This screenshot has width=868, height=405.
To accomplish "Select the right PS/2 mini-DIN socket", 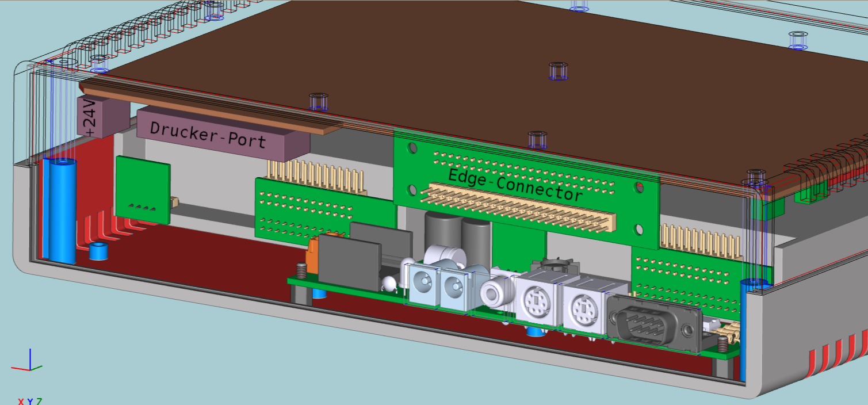I will tap(583, 309).
